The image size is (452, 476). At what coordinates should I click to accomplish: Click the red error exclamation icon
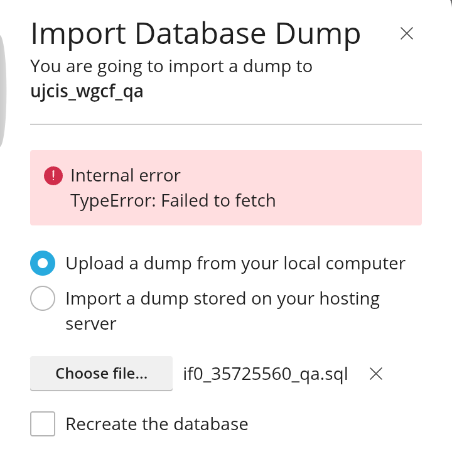pos(53,176)
